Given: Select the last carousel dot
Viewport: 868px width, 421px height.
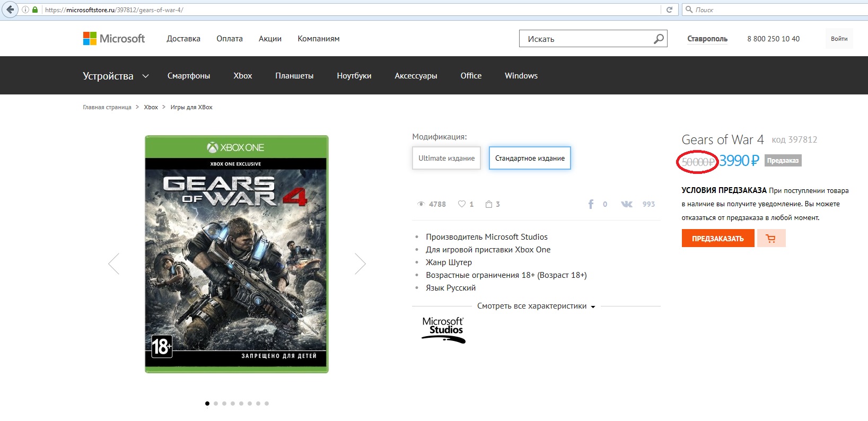Looking at the screenshot, I should (267, 404).
